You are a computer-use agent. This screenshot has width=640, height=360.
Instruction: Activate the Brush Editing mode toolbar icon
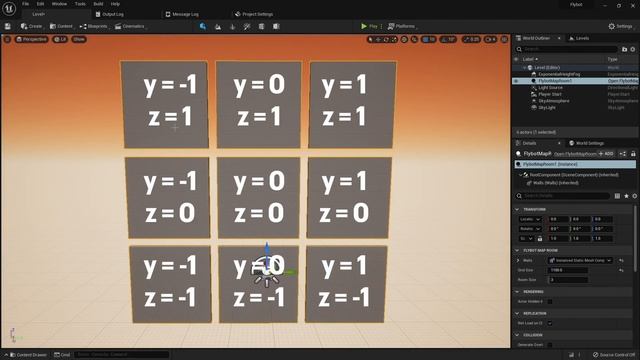coord(276,27)
